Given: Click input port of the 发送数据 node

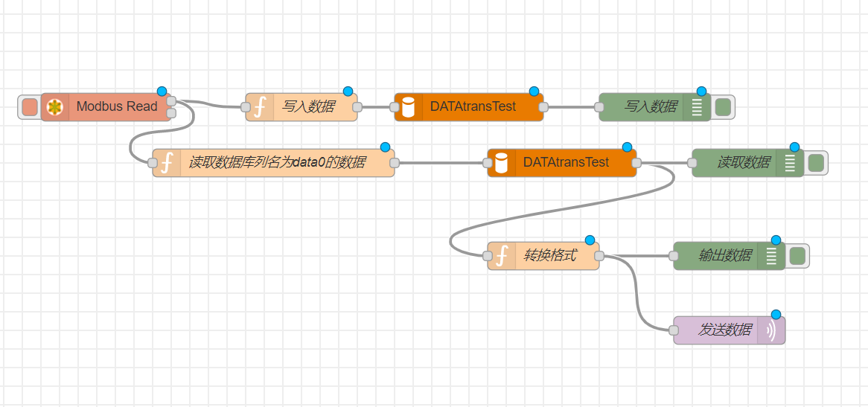Looking at the screenshot, I should click(x=673, y=330).
